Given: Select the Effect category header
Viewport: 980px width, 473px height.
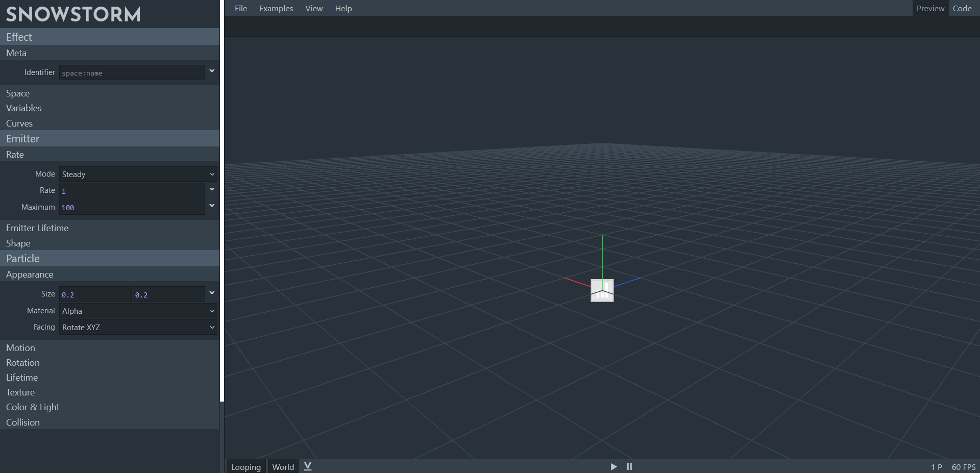Looking at the screenshot, I should [110, 37].
